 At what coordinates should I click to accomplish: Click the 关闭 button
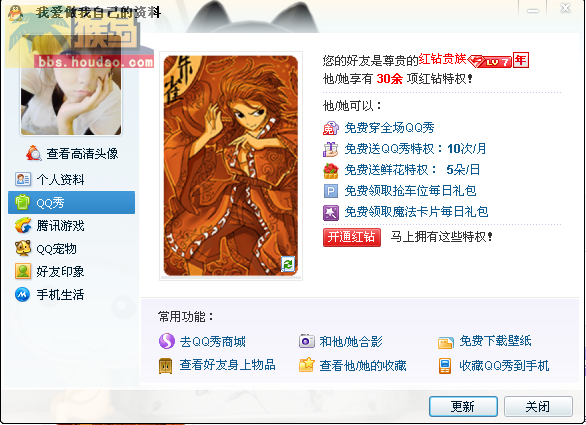[x=538, y=406]
